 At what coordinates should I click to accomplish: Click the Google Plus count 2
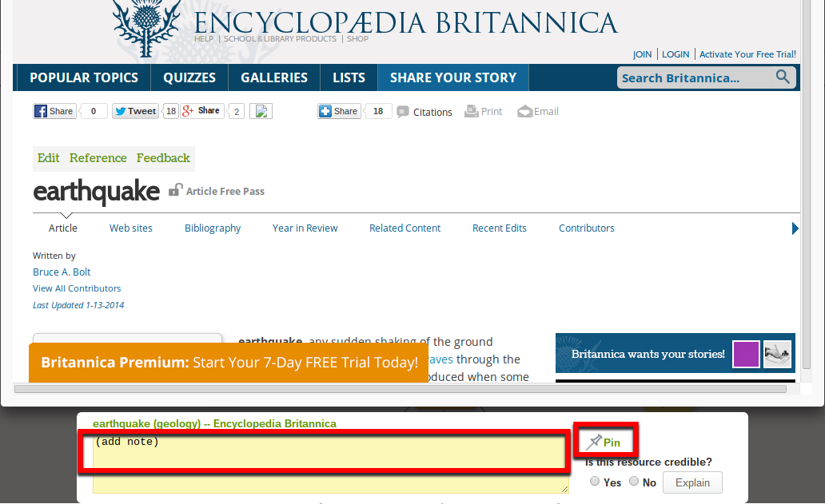pyautogui.click(x=237, y=111)
